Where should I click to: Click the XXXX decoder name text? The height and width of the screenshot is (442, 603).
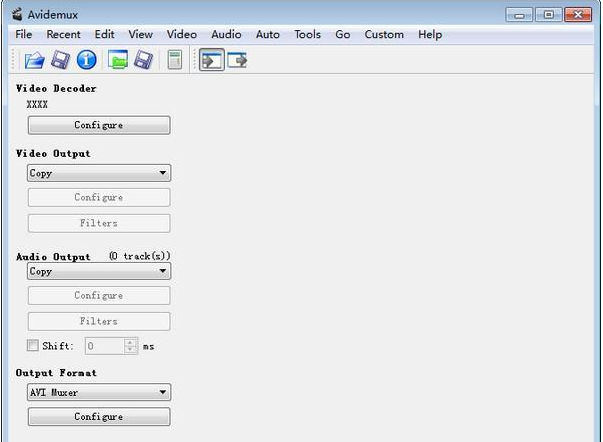pyautogui.click(x=37, y=105)
